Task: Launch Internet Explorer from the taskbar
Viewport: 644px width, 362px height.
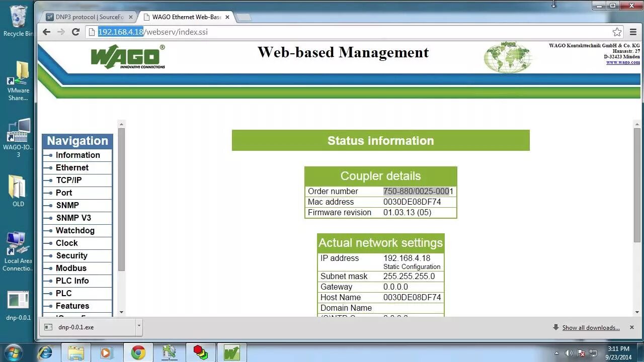Action: click(x=45, y=352)
